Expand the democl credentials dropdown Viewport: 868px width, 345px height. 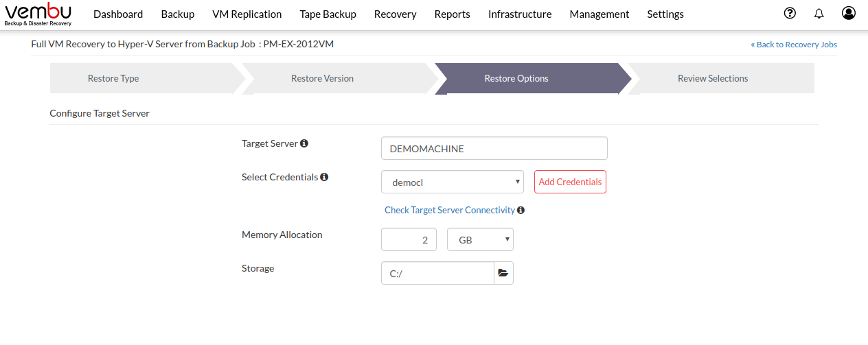coord(453,182)
